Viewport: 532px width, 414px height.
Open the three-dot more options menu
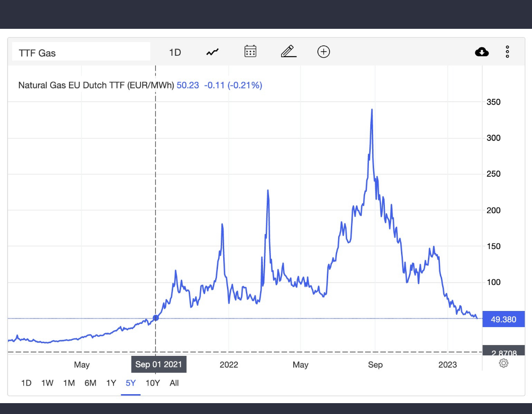[x=507, y=52]
